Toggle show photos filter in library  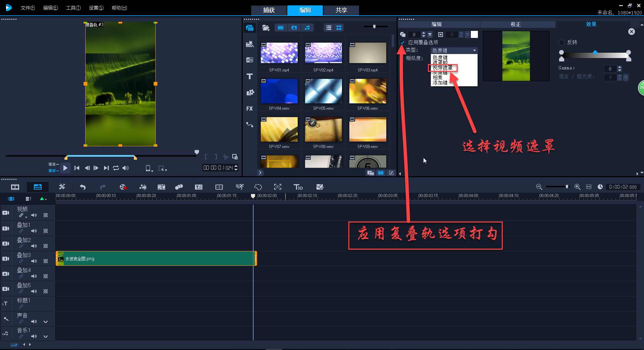click(294, 28)
